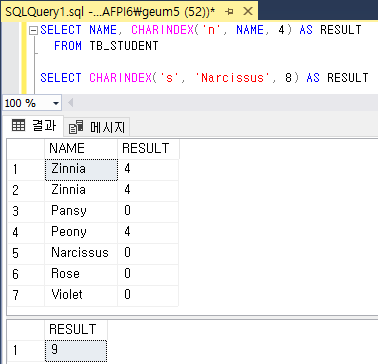This screenshot has height=364, width=378.
Task: Open the 100 % zoom dropdown
Action: (56, 103)
